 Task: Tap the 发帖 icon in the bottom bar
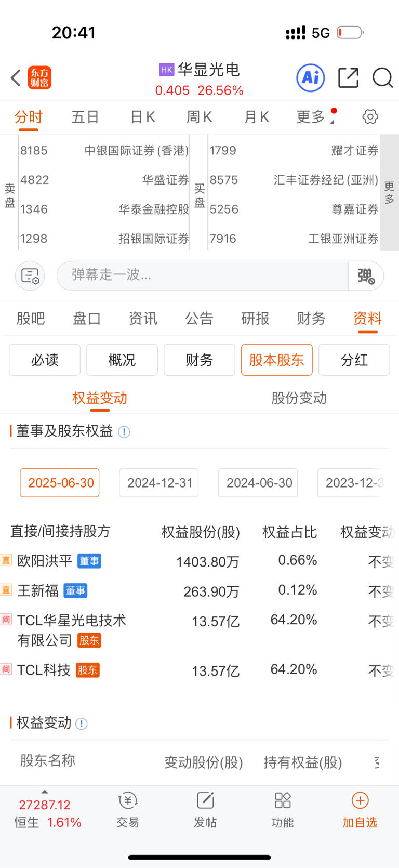(205, 801)
